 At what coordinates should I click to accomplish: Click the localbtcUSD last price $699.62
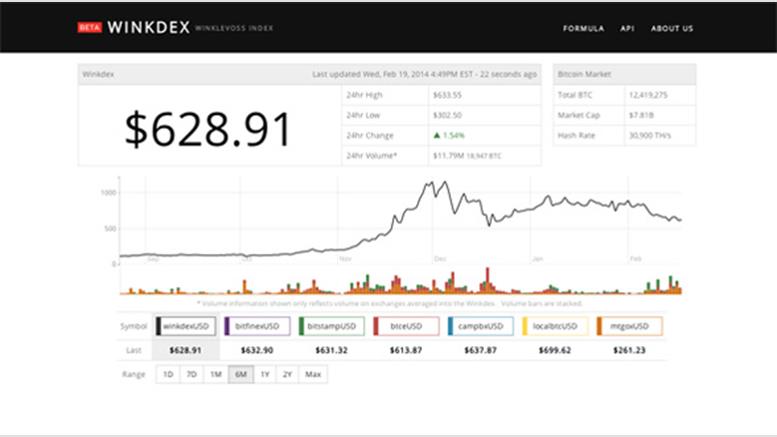pyautogui.click(x=555, y=350)
